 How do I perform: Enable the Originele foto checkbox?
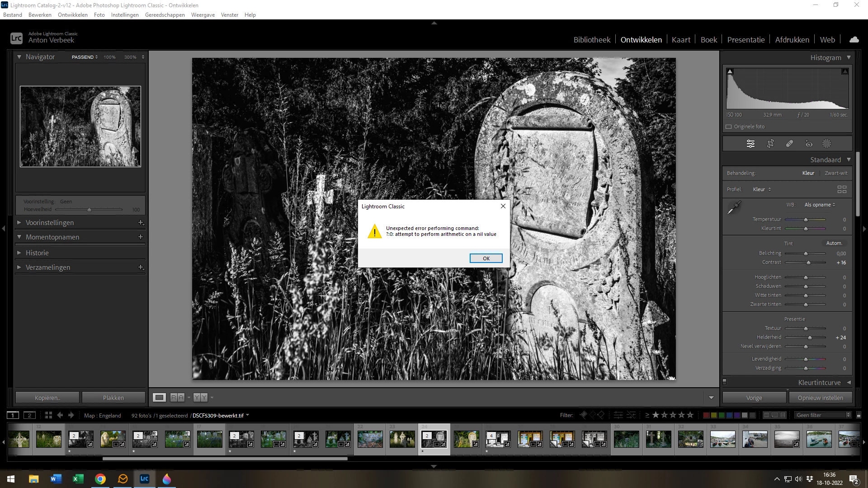click(729, 127)
